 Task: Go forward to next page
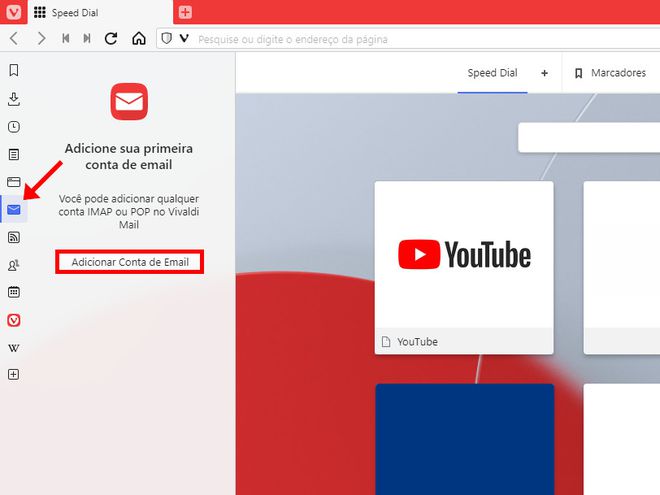point(41,39)
